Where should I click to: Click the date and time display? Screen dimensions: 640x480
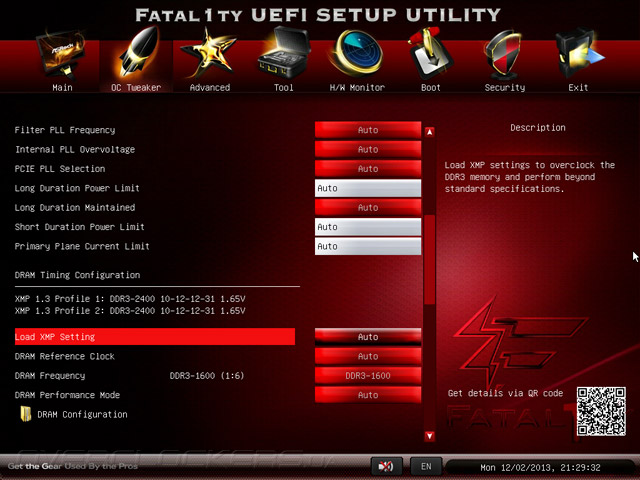pyautogui.click(x=540, y=467)
